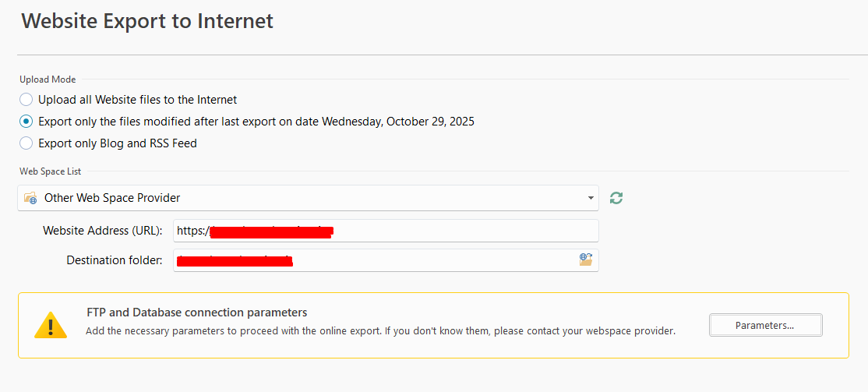This screenshot has height=392, width=868.
Task: Click 'FTP and Database connection parameters' heading
Action: [197, 313]
